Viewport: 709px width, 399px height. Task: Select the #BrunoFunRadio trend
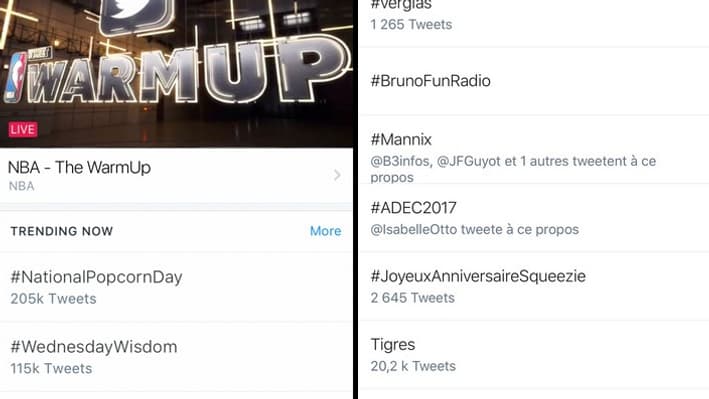[x=534, y=81]
